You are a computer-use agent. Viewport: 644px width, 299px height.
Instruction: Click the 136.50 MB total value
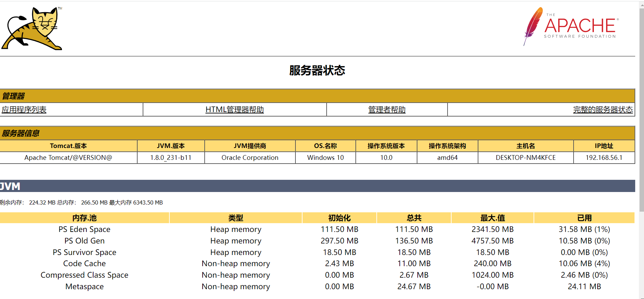(414, 241)
